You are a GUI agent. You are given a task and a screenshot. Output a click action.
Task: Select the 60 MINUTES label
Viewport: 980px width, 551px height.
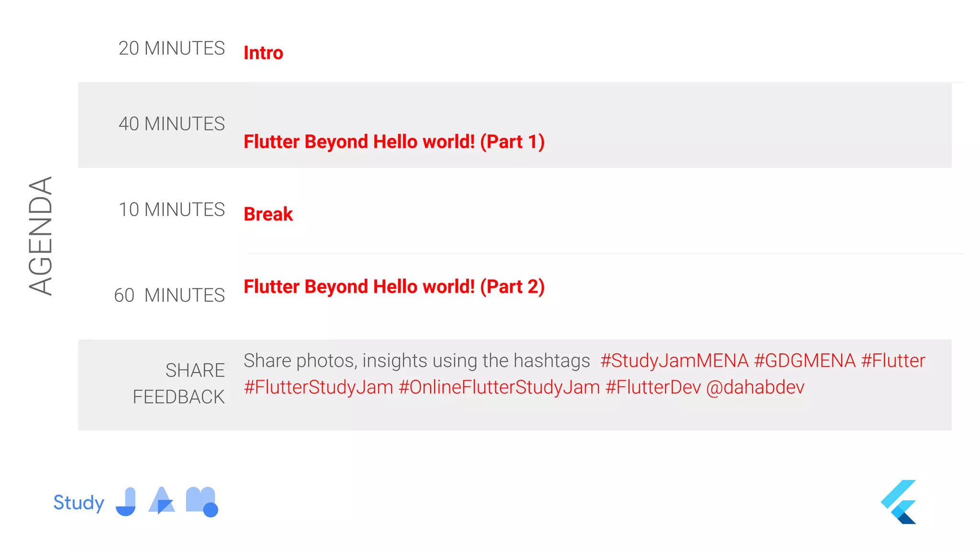(x=169, y=296)
